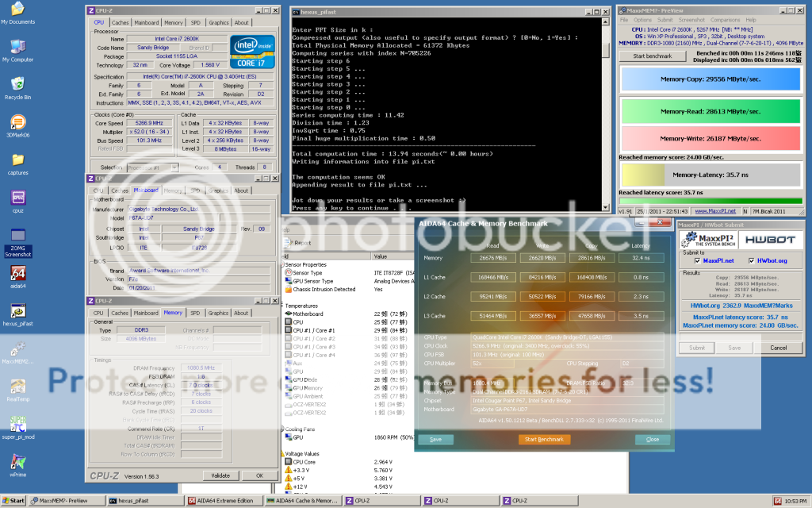The image size is (812, 508).
Task: Click Close in the AIDA64 benchmark window
Action: click(x=653, y=440)
